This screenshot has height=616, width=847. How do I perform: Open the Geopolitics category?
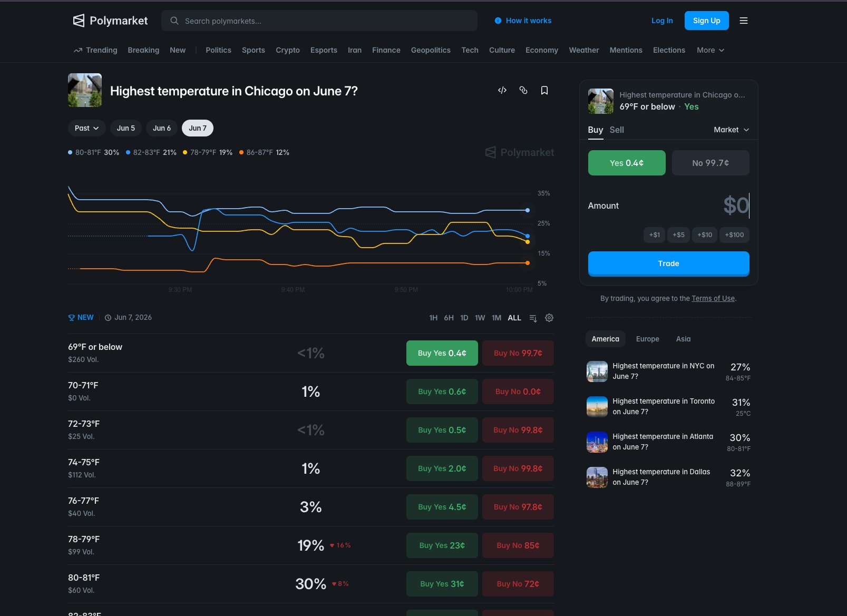[431, 50]
